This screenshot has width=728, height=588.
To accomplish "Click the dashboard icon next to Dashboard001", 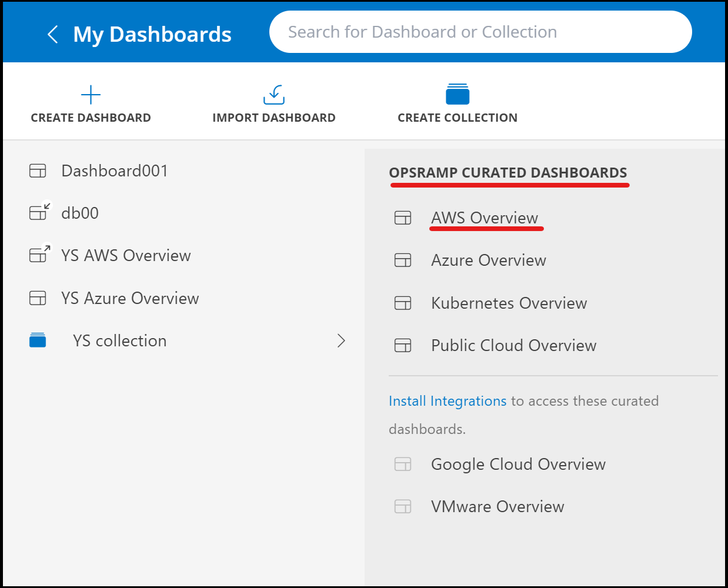I will [x=38, y=171].
